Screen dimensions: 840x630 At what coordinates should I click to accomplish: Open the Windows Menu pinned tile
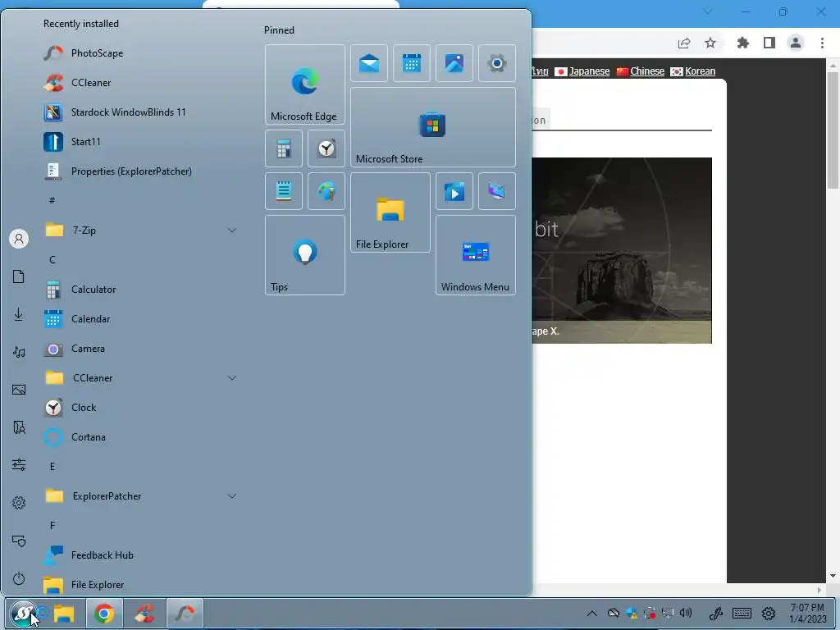(x=476, y=255)
